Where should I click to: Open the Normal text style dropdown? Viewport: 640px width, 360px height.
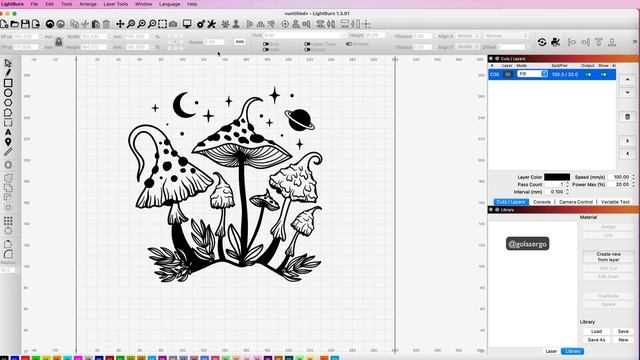tap(505, 36)
